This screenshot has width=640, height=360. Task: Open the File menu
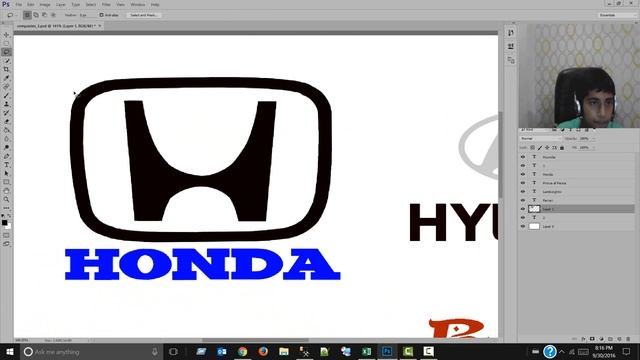(x=19, y=4)
